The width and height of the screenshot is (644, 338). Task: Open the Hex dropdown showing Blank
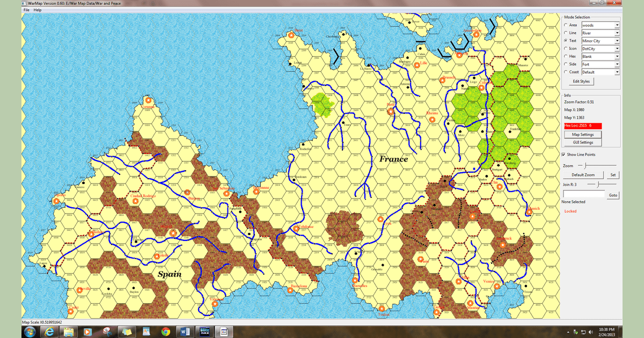pyautogui.click(x=601, y=56)
